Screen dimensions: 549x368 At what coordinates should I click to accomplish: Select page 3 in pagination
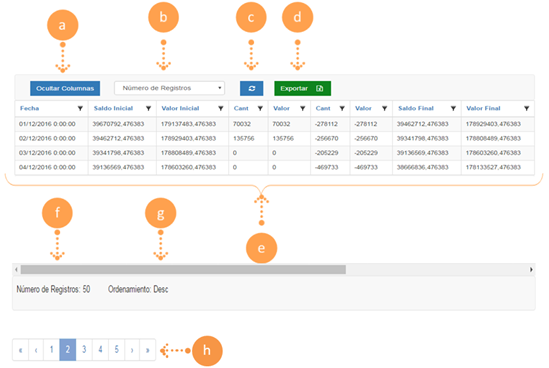84,349
